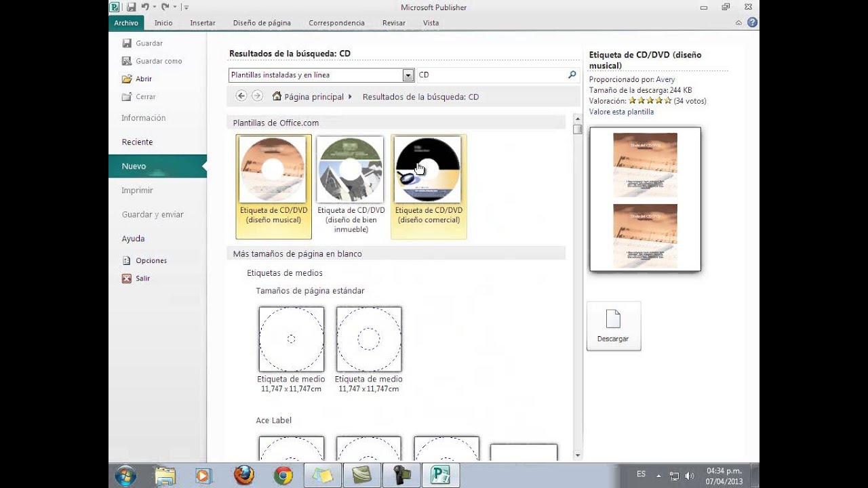Switch to the Revisar tab
The image size is (868, 488).
pyautogui.click(x=394, y=22)
